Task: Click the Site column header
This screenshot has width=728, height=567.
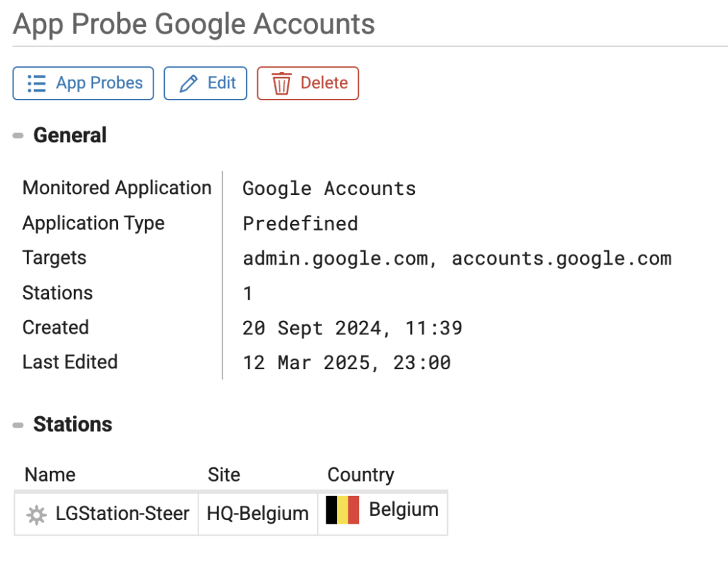Action: (224, 475)
